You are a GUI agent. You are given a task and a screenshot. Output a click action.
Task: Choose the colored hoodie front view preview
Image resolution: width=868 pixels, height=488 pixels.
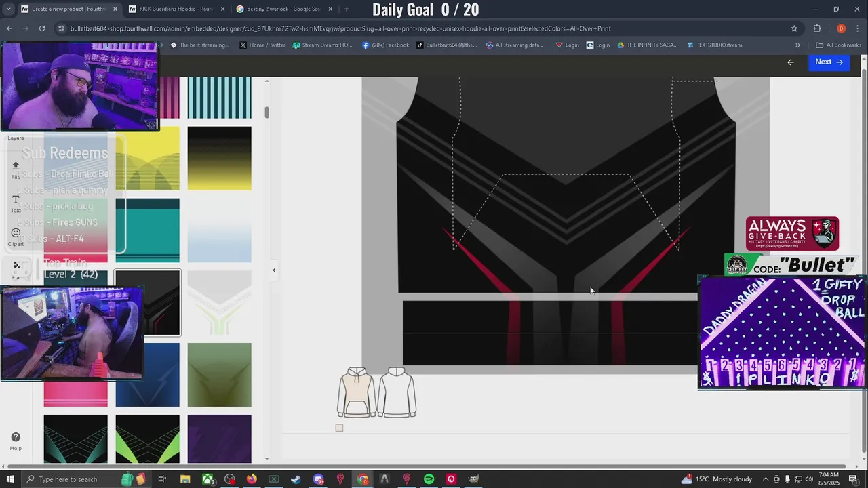(x=357, y=392)
